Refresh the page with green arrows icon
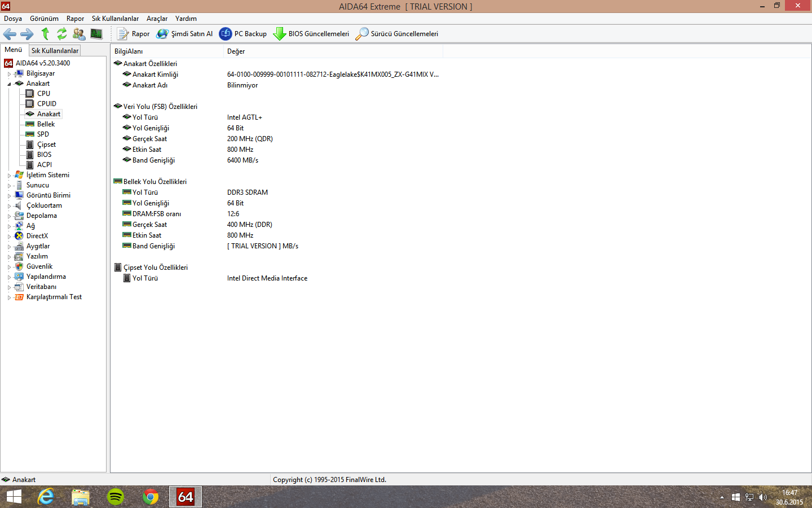The height and width of the screenshot is (508, 812). pos(62,34)
